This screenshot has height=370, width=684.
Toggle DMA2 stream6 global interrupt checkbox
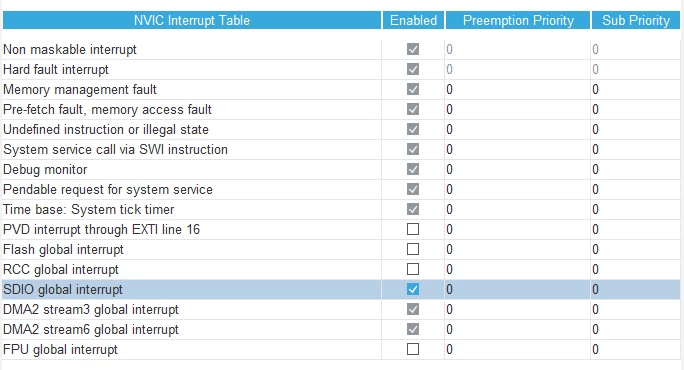tap(413, 329)
